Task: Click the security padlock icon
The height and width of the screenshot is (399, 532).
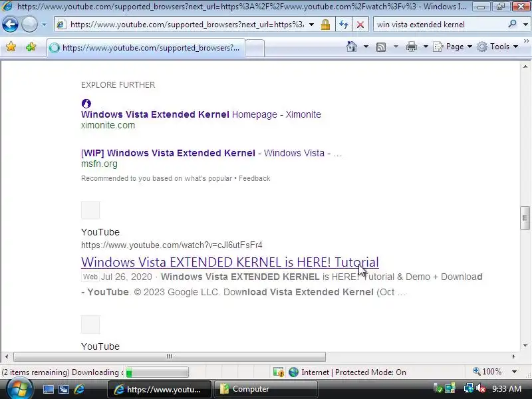Action: coord(325,25)
